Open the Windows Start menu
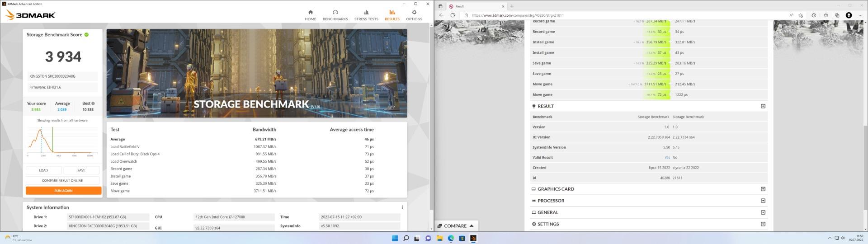 click(x=394, y=238)
